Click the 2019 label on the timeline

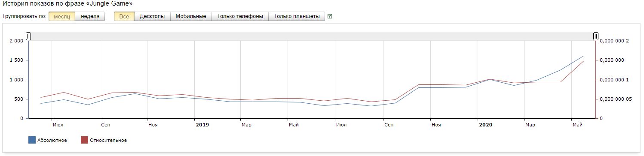pyautogui.click(x=202, y=125)
